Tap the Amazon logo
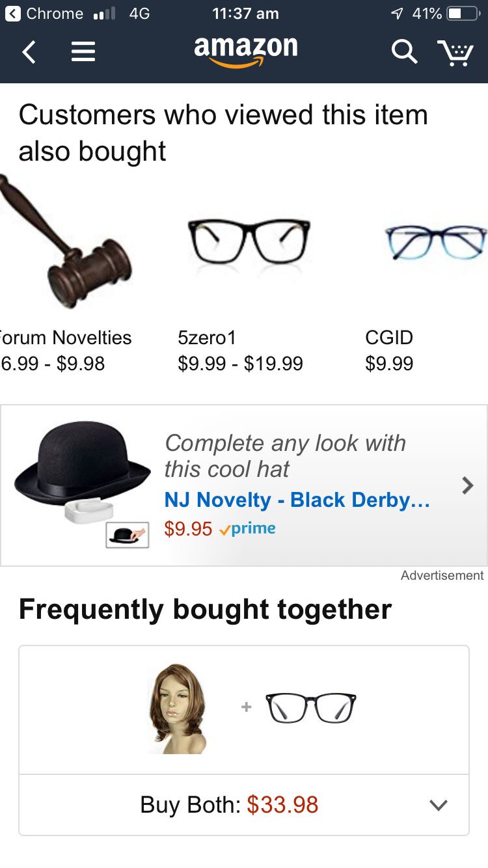 [x=245, y=51]
